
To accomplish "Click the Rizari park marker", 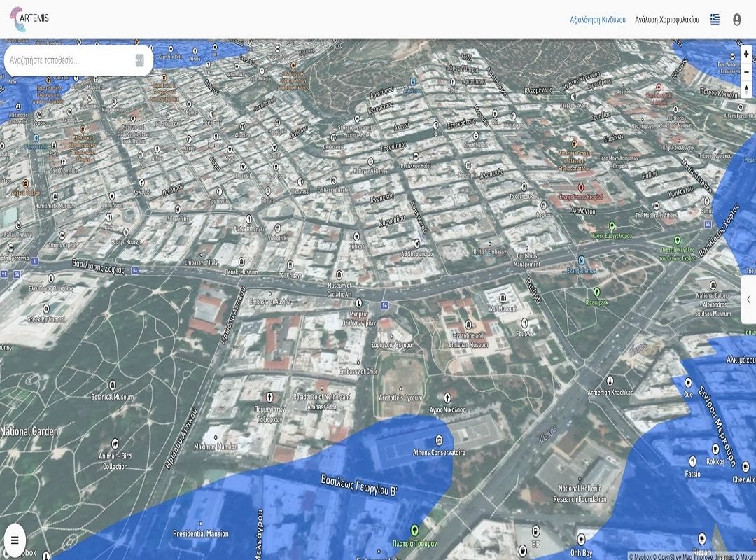I will 597,292.
